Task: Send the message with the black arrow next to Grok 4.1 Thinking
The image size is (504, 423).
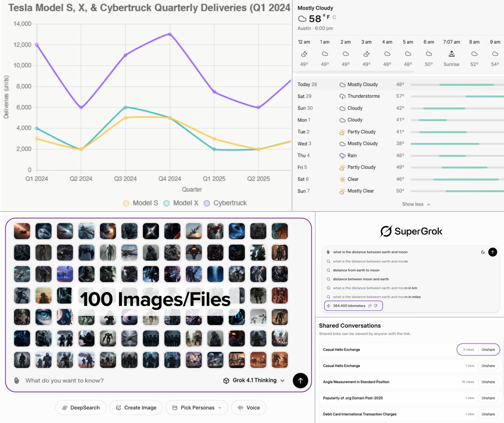Action: [x=300, y=381]
